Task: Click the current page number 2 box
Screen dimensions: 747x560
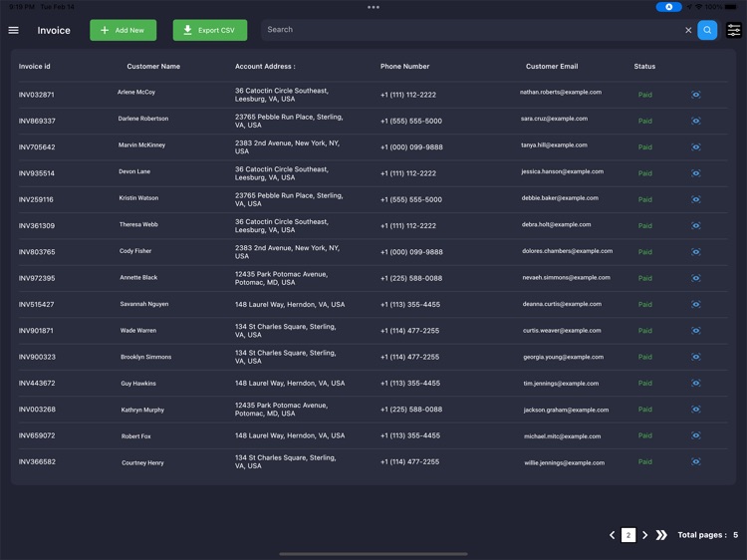Action: [x=628, y=535]
